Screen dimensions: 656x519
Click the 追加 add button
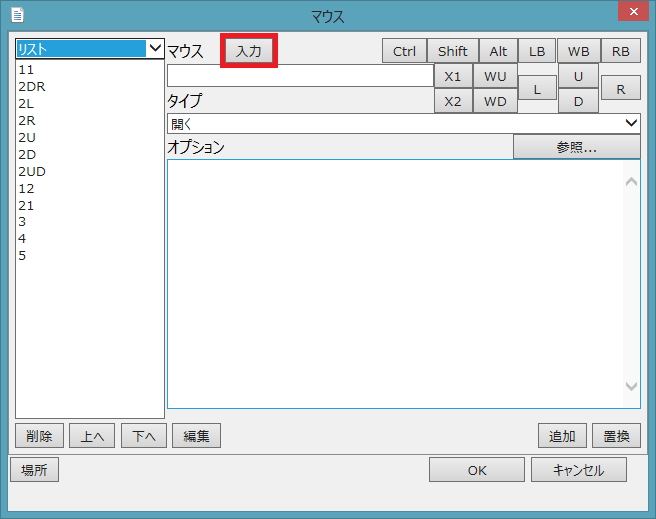click(562, 436)
